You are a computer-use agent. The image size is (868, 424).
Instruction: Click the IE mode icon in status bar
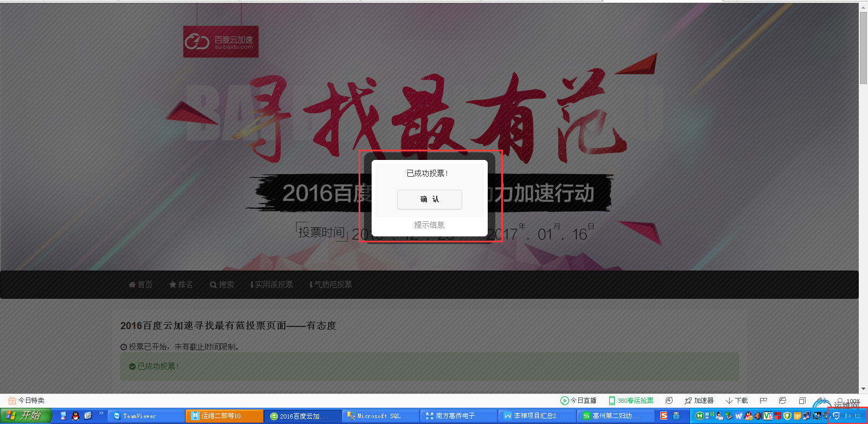tap(782, 401)
